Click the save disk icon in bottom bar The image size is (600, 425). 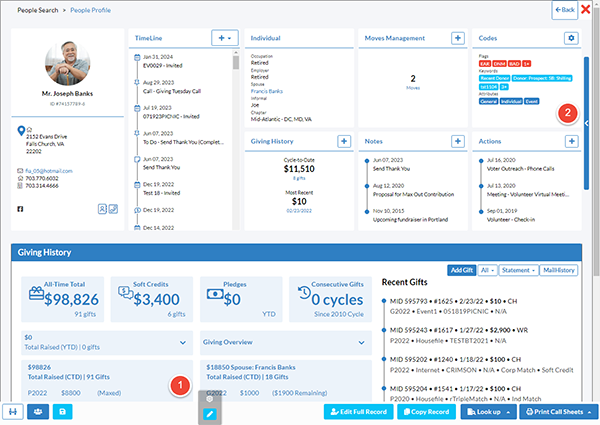[62, 412]
